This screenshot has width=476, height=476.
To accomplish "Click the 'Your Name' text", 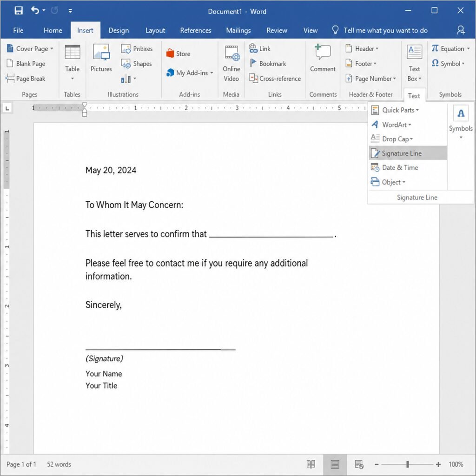I will (104, 374).
